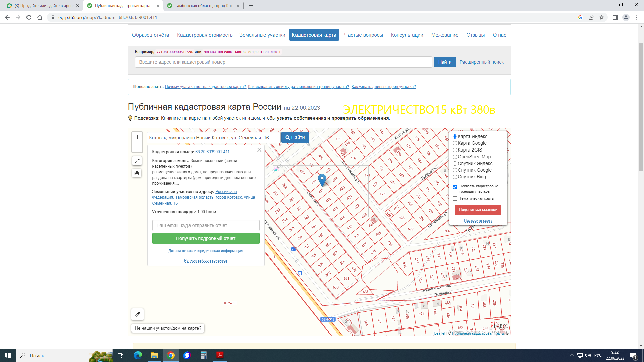Zoom in on the cadastral map

point(137,137)
